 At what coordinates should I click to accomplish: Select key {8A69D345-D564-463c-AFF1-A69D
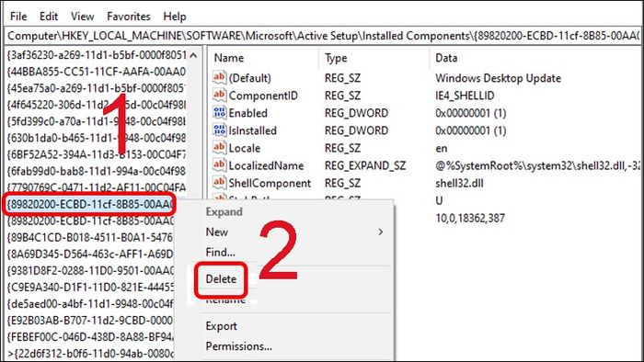90,255
